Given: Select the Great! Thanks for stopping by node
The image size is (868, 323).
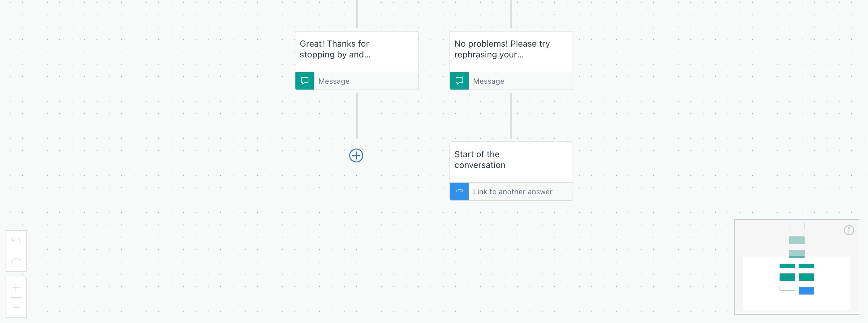Looking at the screenshot, I should tap(356, 50).
